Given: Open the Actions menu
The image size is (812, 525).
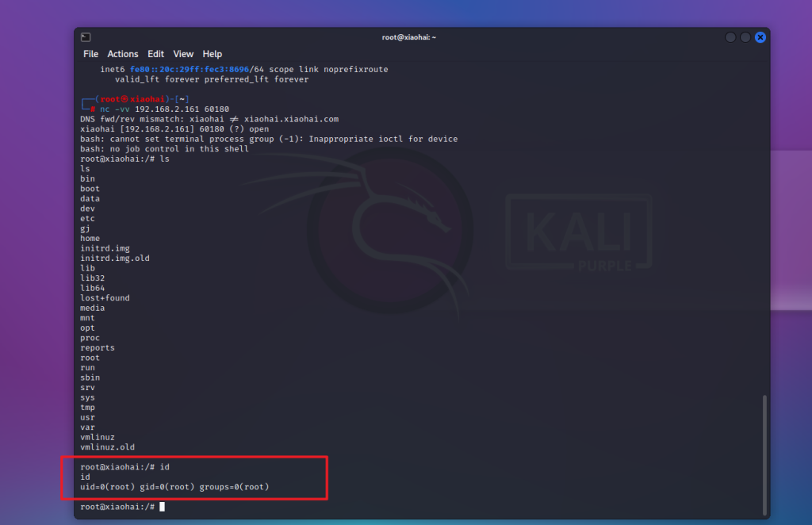Looking at the screenshot, I should point(123,54).
